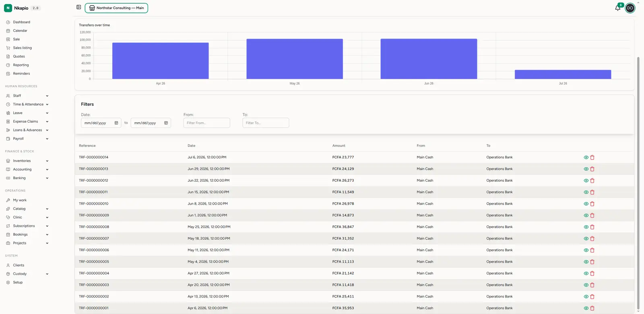Open Sales listing
Screen dimensions: 644x314
point(22,48)
